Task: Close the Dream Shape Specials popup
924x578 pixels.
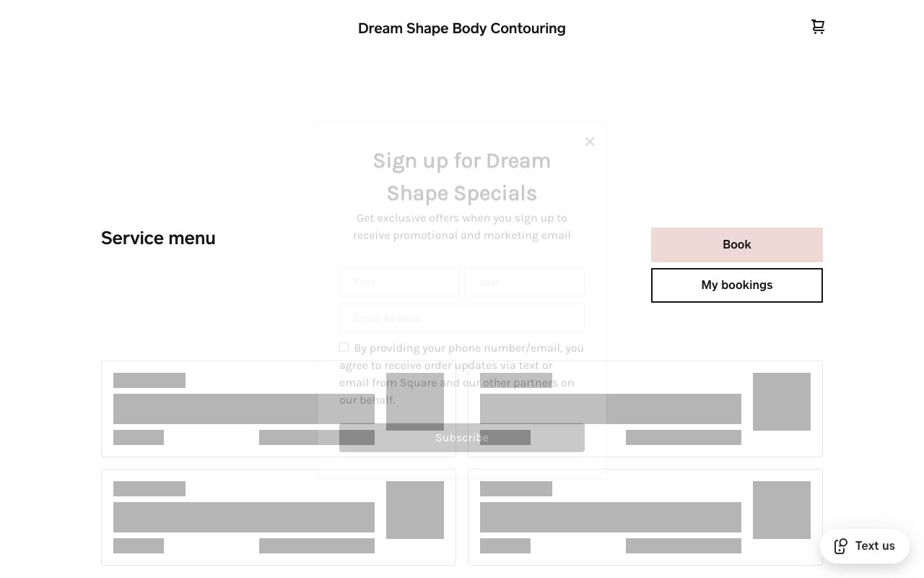Action: point(590,142)
